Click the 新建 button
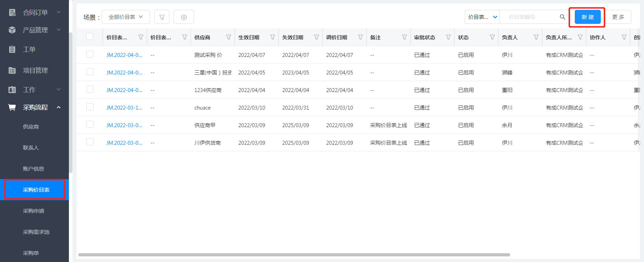The image size is (644, 262). (587, 17)
